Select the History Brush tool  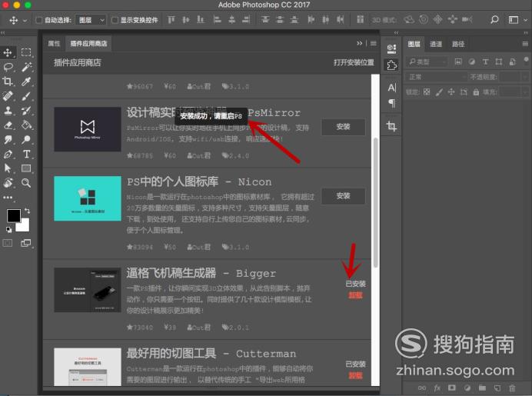tap(26, 111)
